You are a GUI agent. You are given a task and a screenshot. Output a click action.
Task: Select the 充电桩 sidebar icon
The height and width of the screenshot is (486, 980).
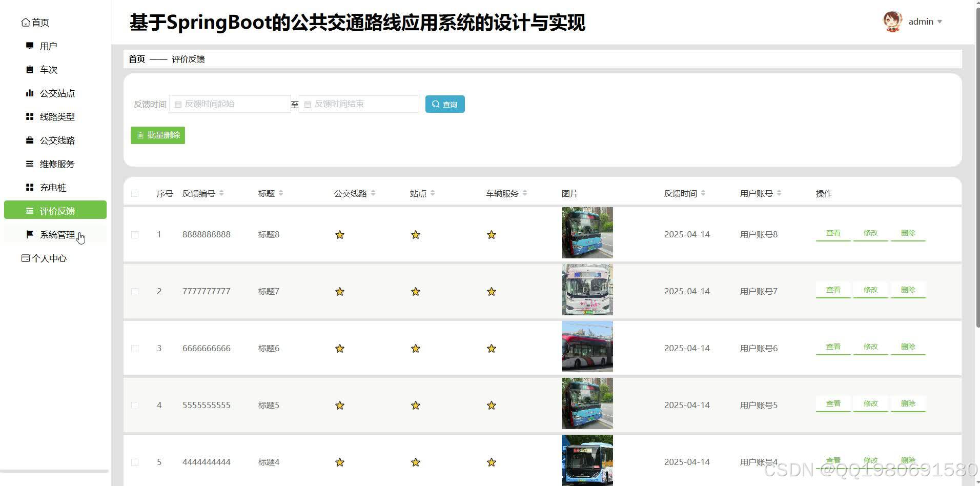29,187
